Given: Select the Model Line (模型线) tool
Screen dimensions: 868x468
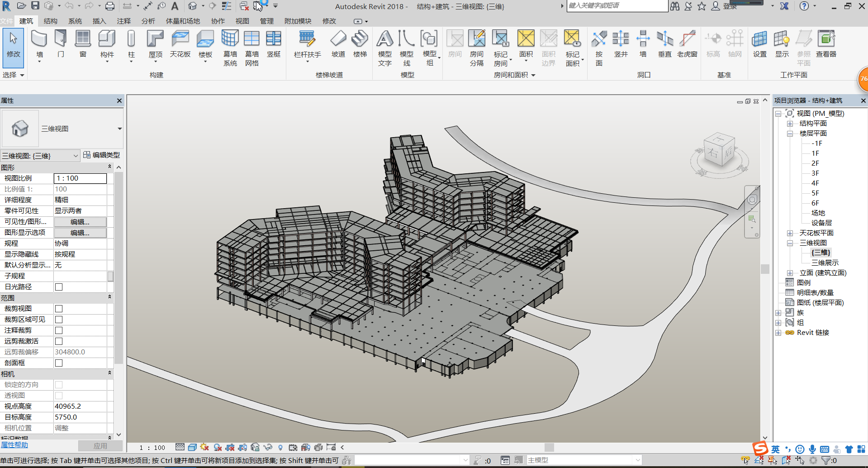Looking at the screenshot, I should [407, 48].
